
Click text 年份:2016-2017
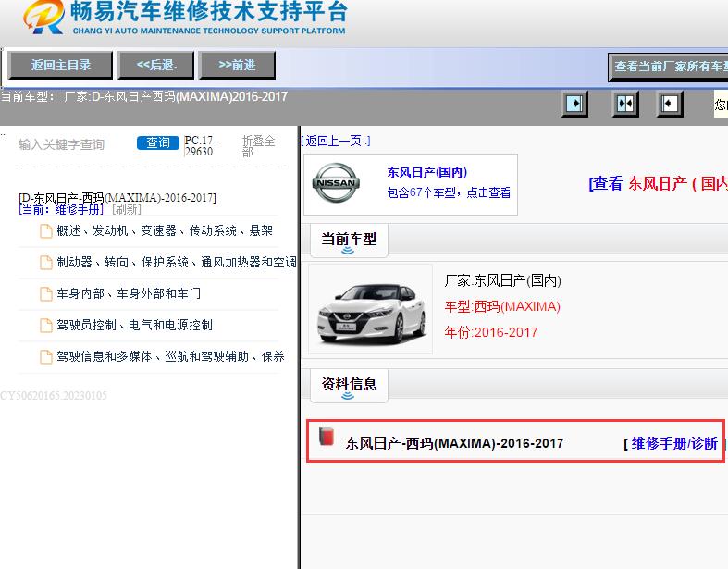pyautogui.click(x=491, y=332)
